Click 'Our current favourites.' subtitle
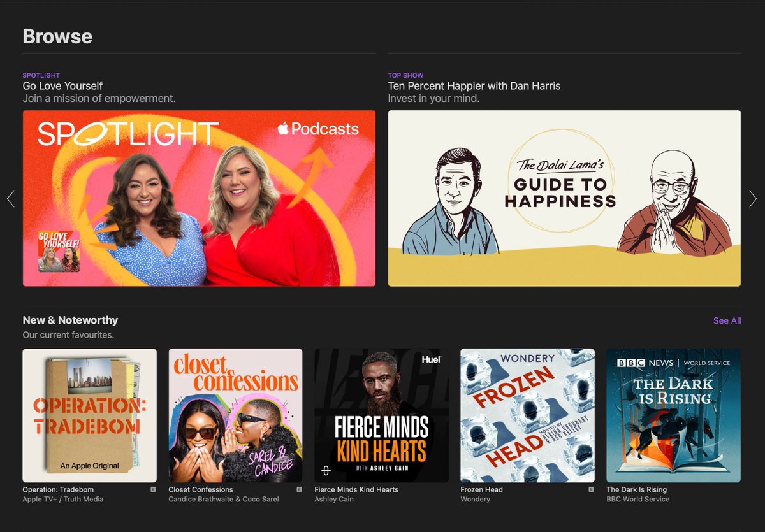765x532 pixels. coord(68,335)
